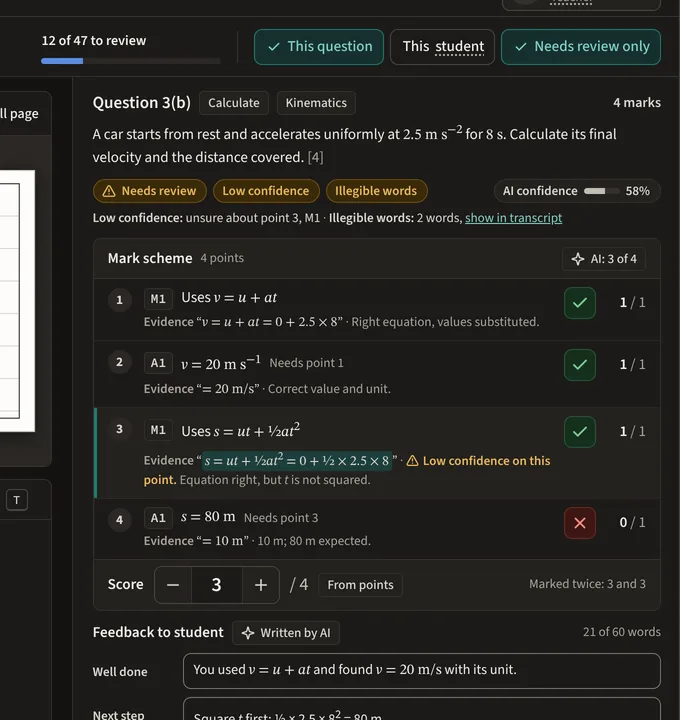Click the Calculate tag

coord(234,103)
